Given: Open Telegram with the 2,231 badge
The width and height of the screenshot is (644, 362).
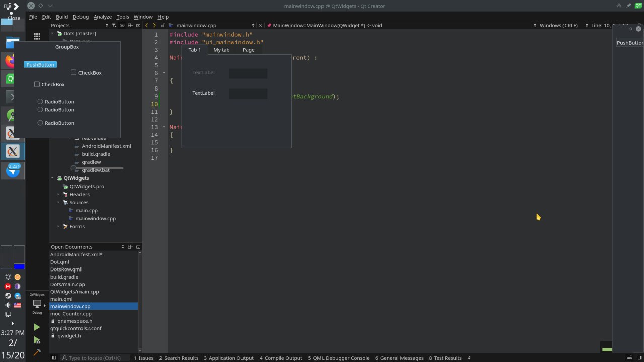Looking at the screenshot, I should click(13, 170).
